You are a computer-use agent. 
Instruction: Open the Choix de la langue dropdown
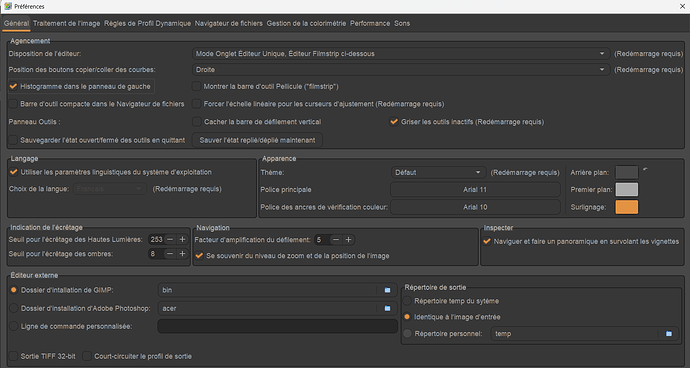(x=110, y=189)
